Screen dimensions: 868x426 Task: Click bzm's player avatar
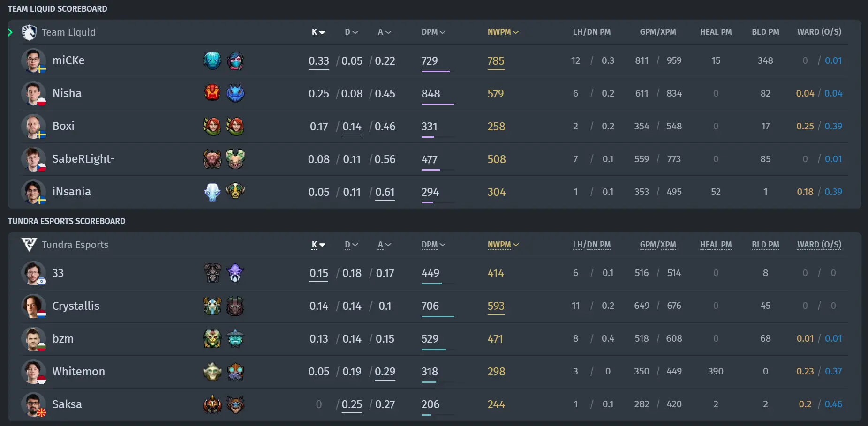pyautogui.click(x=33, y=339)
